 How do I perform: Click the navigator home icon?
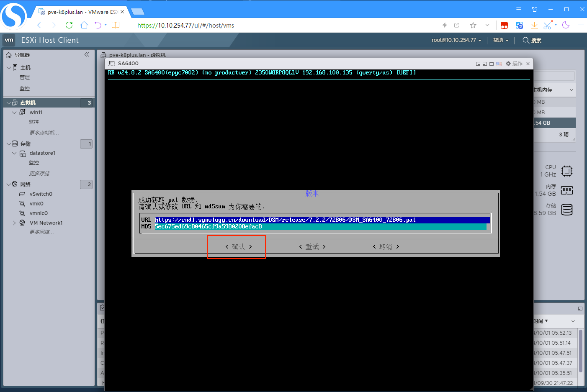[x=9, y=55]
